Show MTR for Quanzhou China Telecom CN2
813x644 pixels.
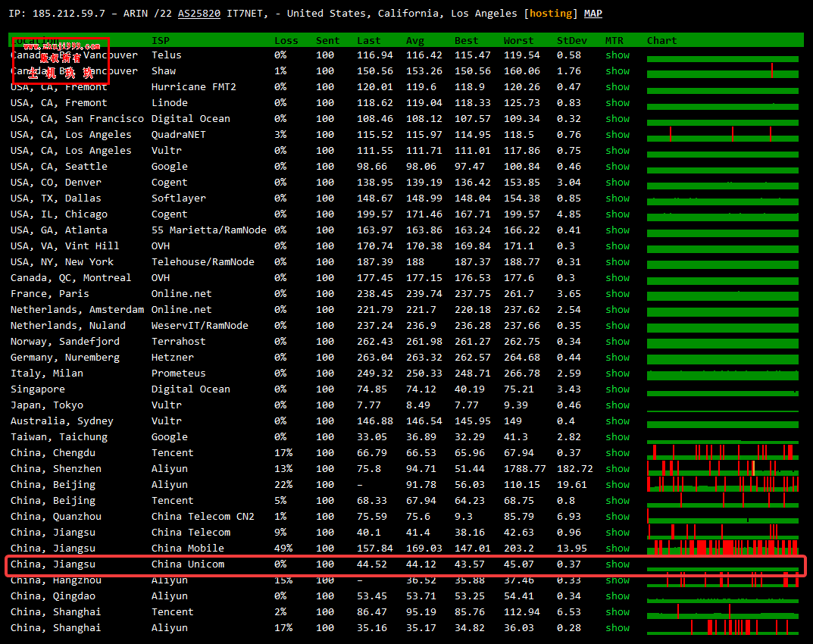tap(618, 516)
